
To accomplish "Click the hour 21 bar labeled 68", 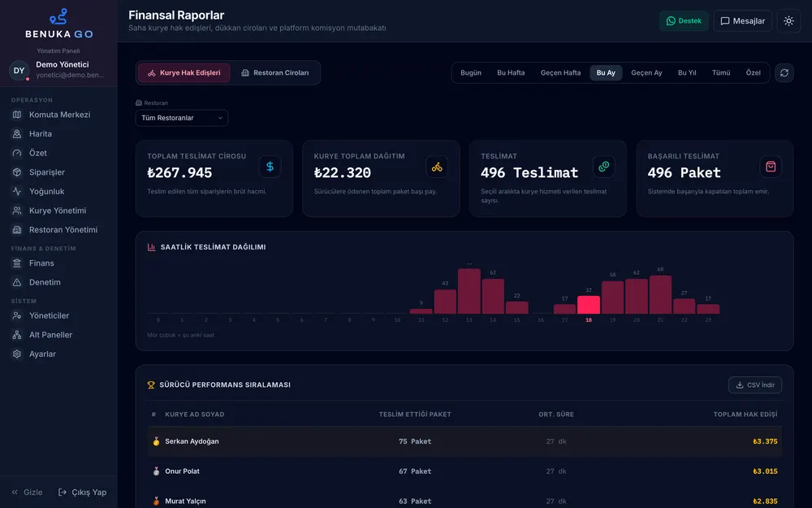I will [x=660, y=294].
